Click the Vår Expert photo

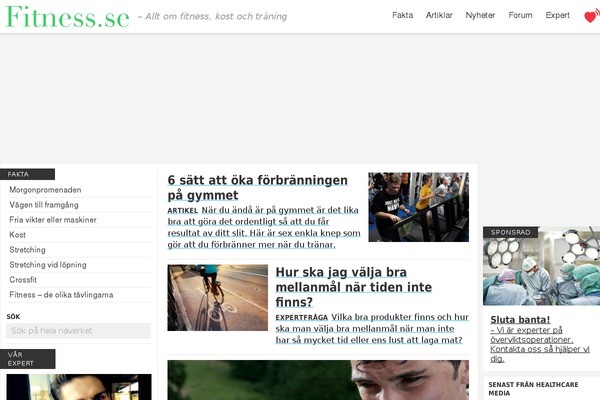[79, 387]
